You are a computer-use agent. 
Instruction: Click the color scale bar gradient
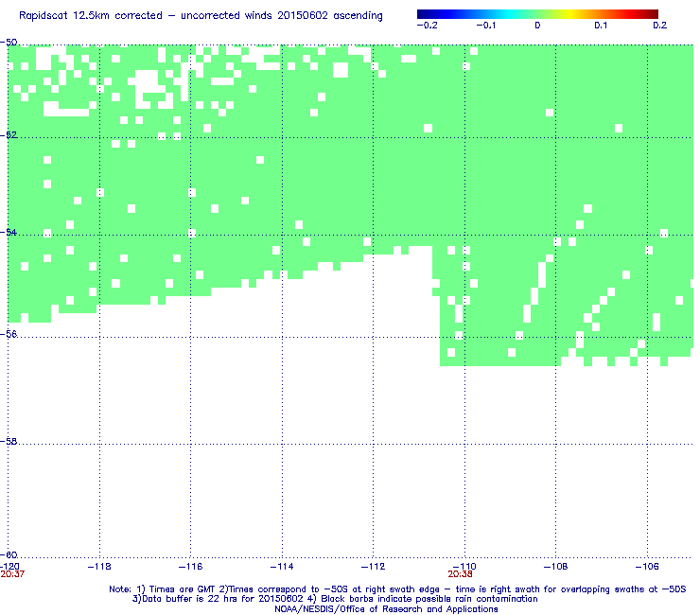coord(537,14)
